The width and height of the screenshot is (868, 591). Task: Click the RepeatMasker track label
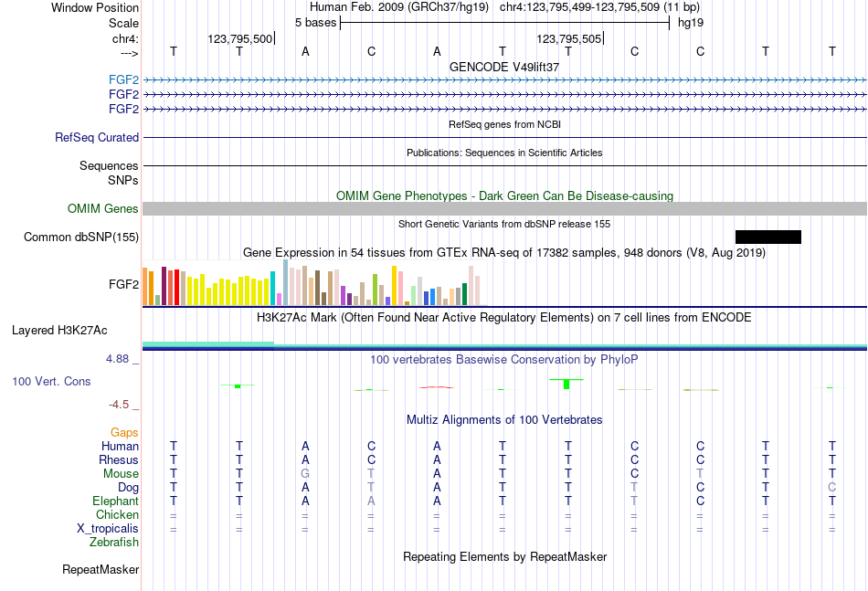101,569
